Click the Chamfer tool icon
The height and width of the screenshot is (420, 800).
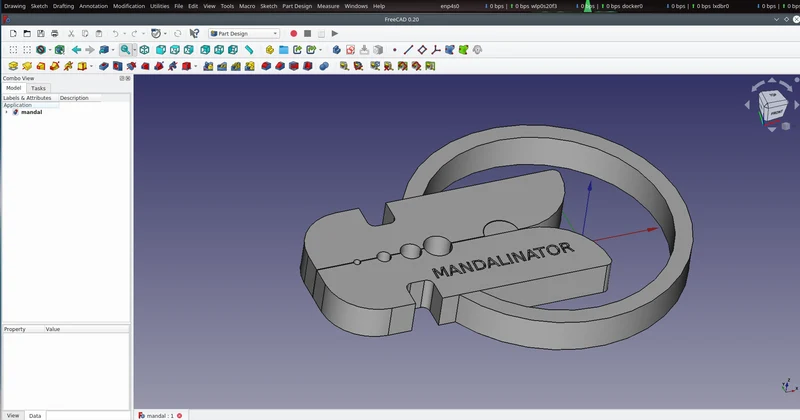(280, 66)
